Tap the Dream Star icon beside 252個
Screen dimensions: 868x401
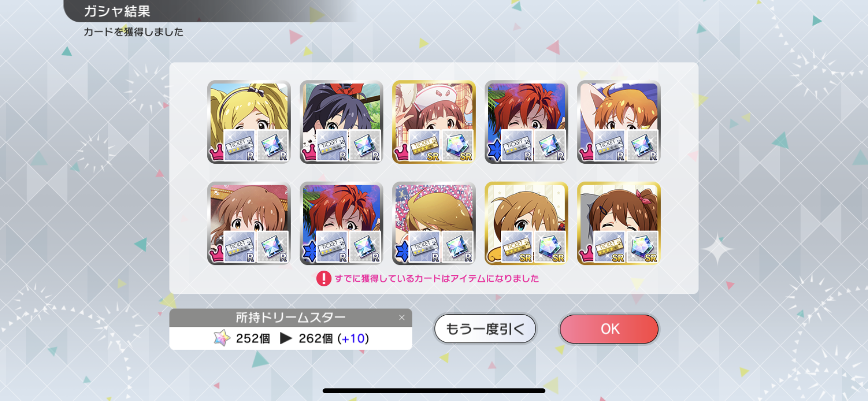(222, 338)
